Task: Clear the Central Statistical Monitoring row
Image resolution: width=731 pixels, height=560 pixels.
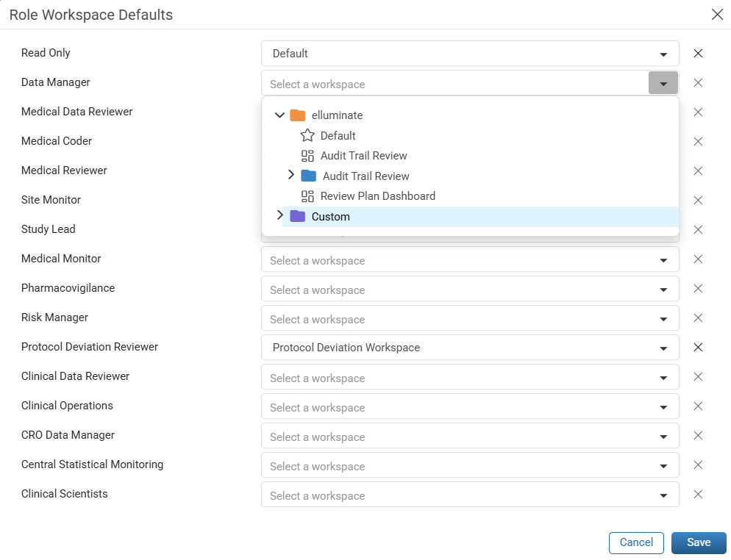Action: point(697,464)
